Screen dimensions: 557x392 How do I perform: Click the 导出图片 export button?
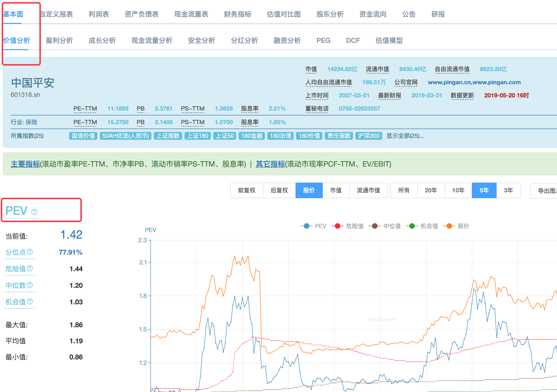tap(544, 191)
